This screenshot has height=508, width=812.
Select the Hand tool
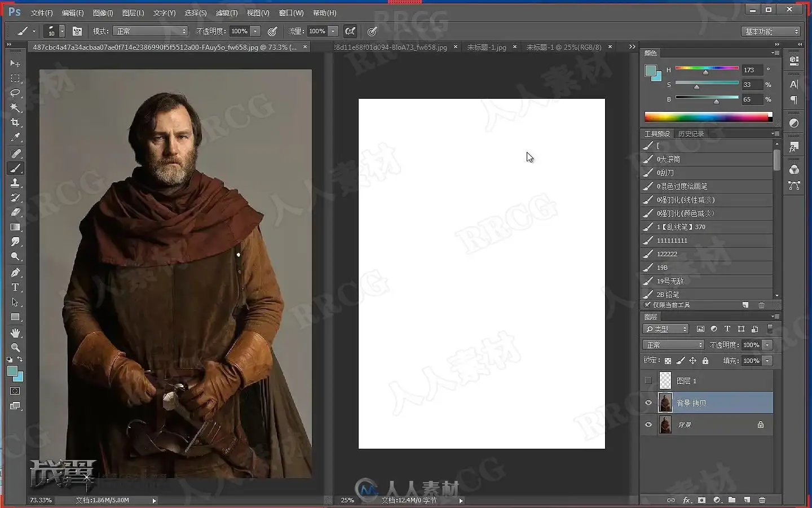point(15,332)
